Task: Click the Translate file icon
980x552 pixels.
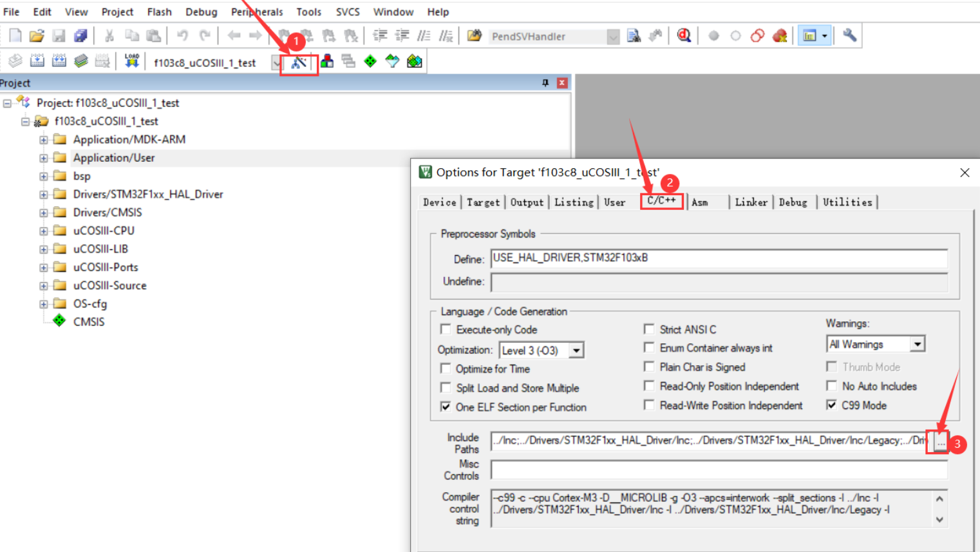Action: (x=15, y=61)
